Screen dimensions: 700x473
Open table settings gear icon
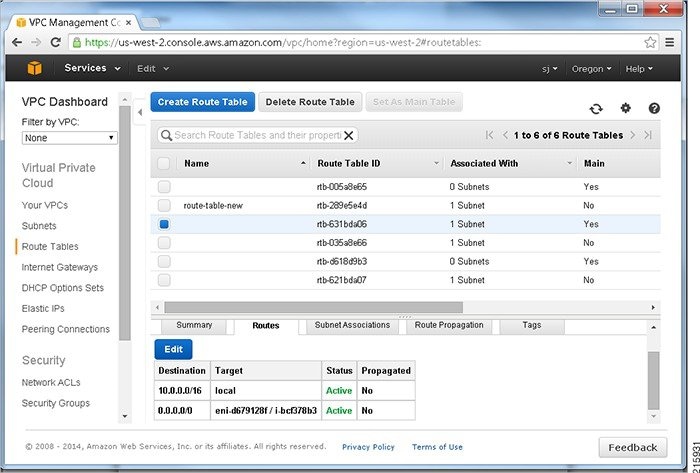625,108
